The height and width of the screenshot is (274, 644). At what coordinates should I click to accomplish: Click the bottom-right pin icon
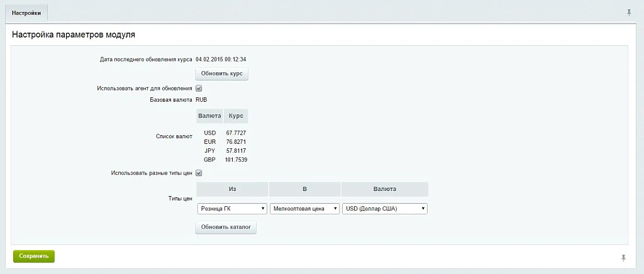click(623, 258)
